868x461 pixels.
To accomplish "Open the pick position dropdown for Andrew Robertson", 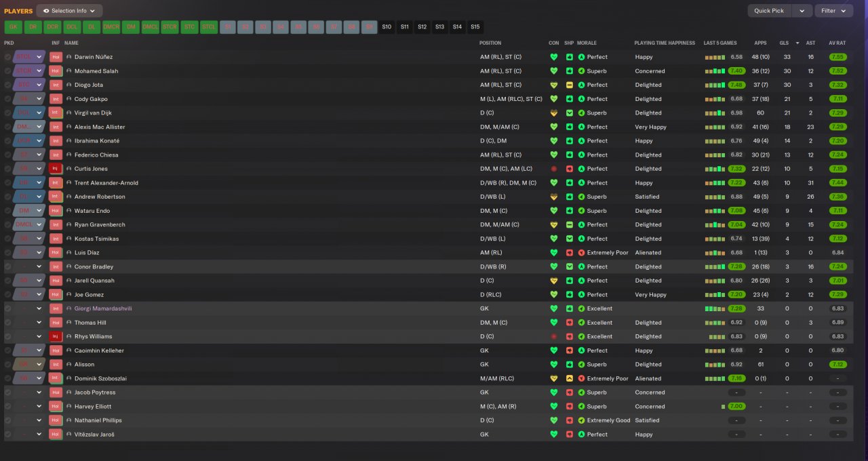I will (x=39, y=197).
